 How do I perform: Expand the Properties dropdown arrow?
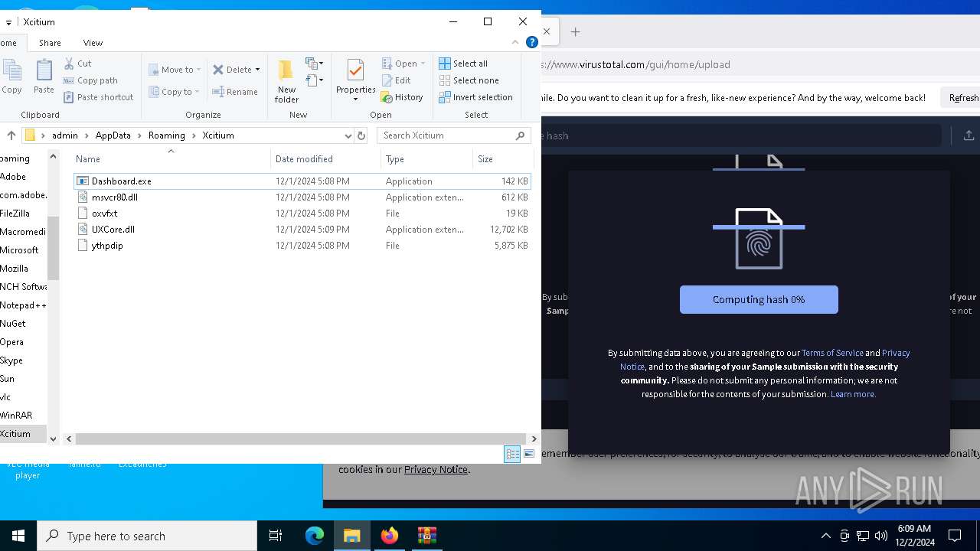355,99
